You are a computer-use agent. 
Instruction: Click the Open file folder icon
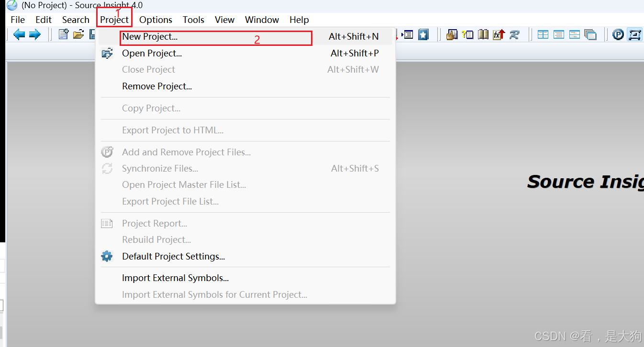78,34
